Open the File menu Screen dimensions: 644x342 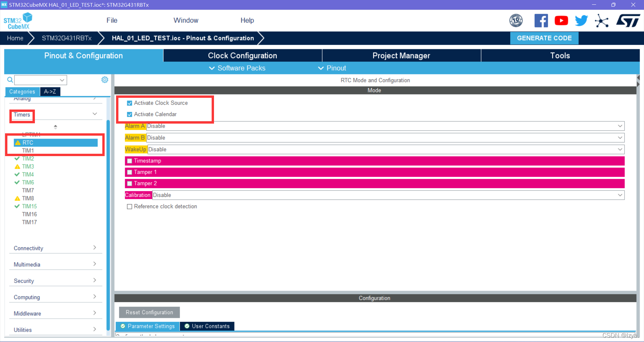[112, 20]
